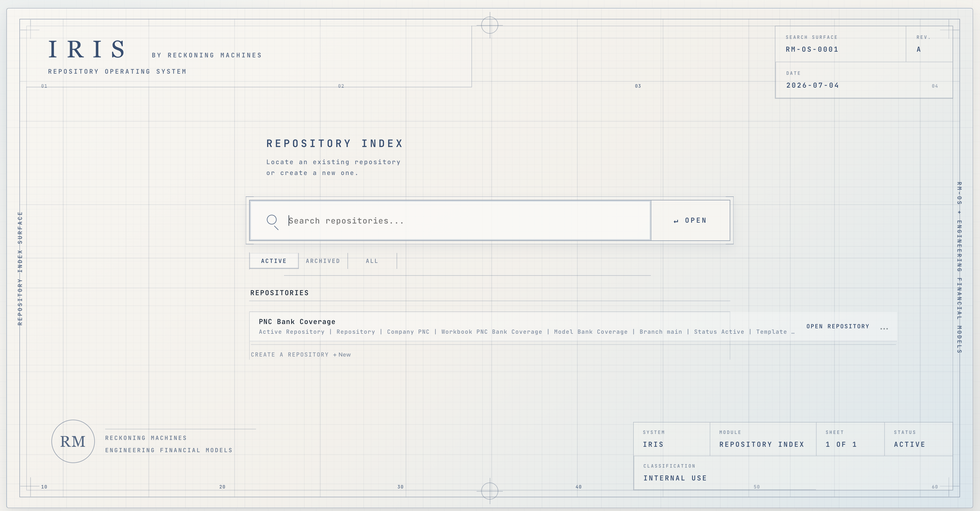Screen dimensions: 980x511
Task: Show ALL repositories filter tab
Action: click(372, 261)
